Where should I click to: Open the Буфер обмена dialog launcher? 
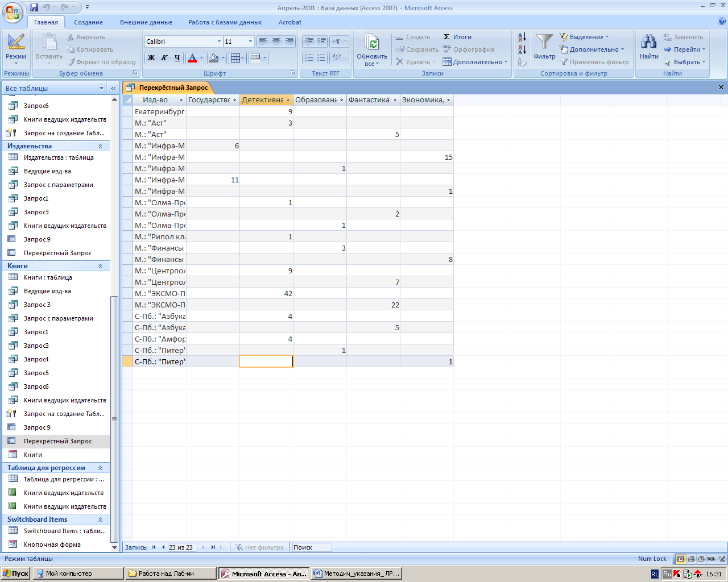tap(135, 73)
